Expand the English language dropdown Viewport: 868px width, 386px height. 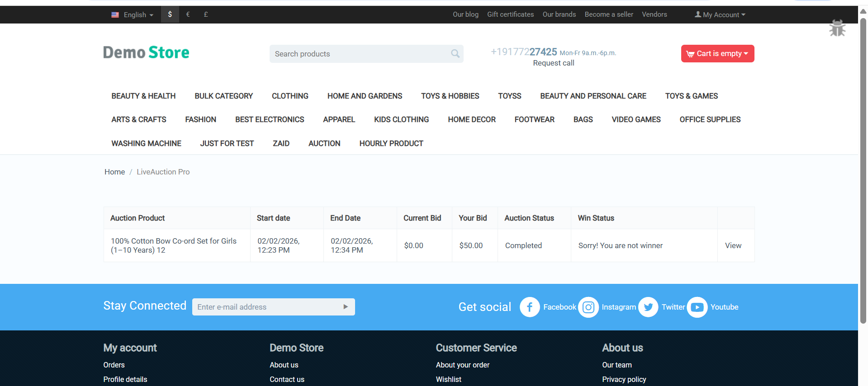[x=133, y=15]
